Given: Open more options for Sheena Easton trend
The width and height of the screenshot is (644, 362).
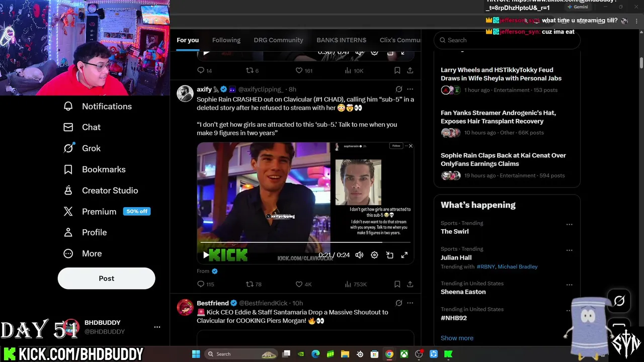Looking at the screenshot, I should click(x=569, y=285).
